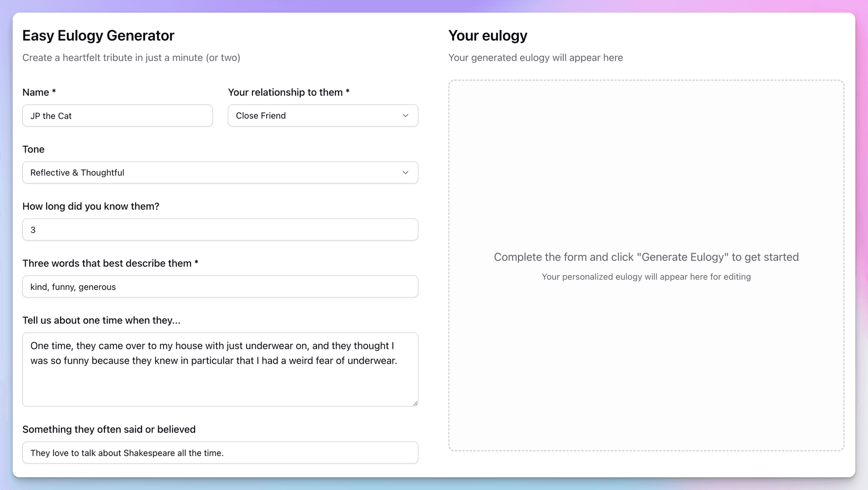Click the tribute subtitle under the title
The height and width of the screenshot is (490, 868).
[132, 57]
